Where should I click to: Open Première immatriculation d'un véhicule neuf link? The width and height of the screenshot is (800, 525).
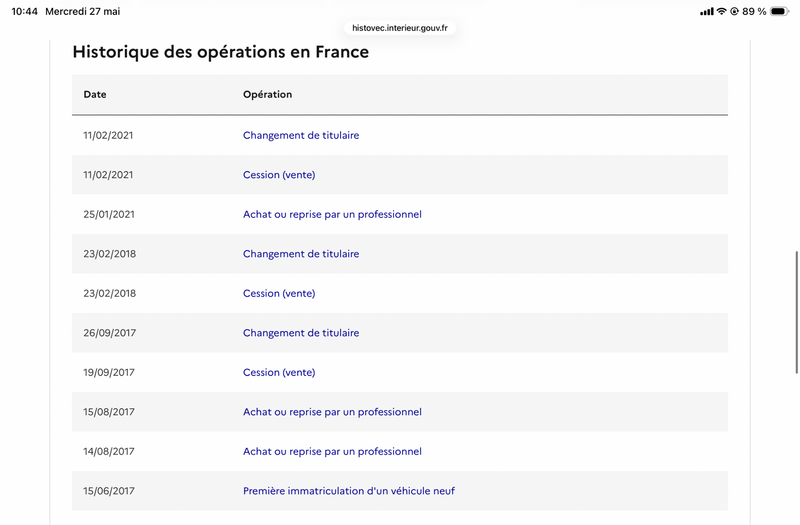(349, 491)
